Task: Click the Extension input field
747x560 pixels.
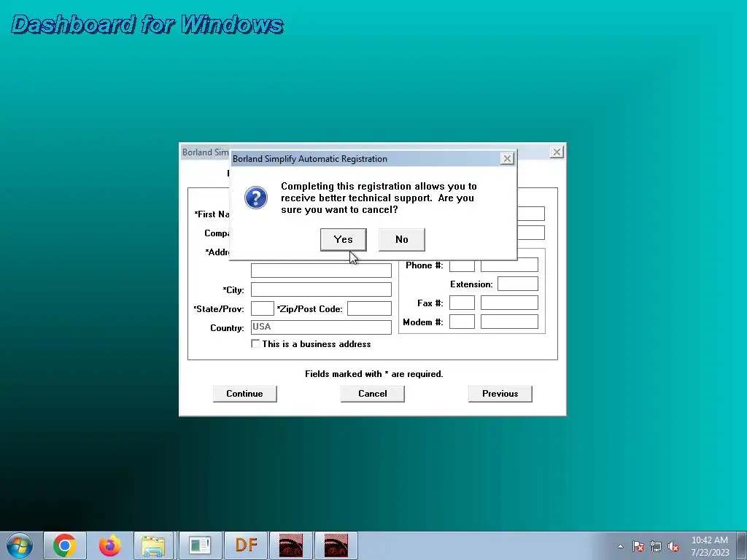Action: (x=518, y=284)
